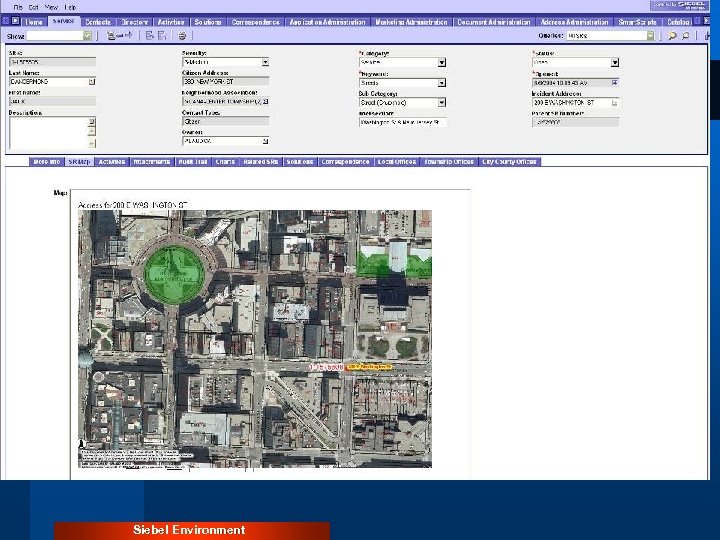Open the top Solutions screen tab

[x=208, y=22]
